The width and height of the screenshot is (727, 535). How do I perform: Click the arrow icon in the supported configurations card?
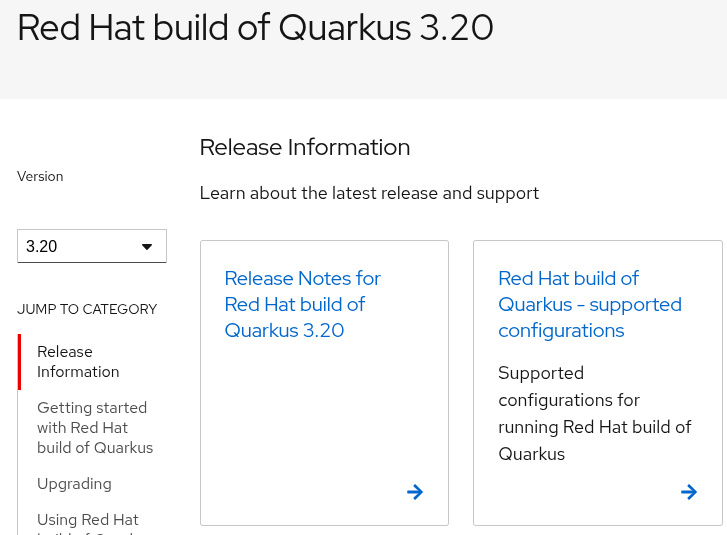(x=688, y=491)
